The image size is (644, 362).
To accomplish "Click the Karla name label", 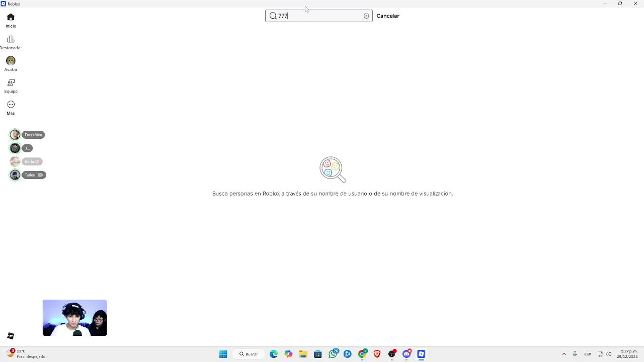I will tap(32, 161).
